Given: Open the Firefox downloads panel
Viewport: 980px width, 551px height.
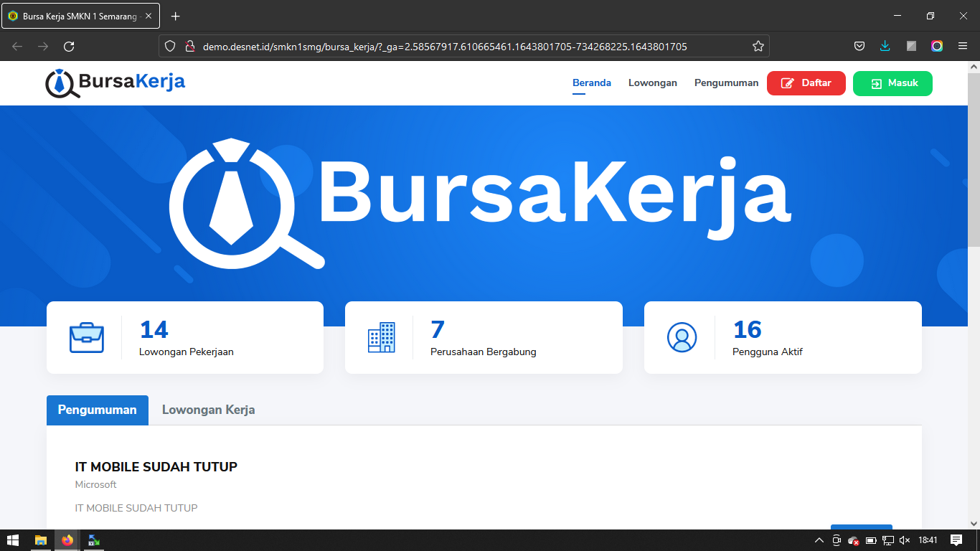Looking at the screenshot, I should point(885,47).
